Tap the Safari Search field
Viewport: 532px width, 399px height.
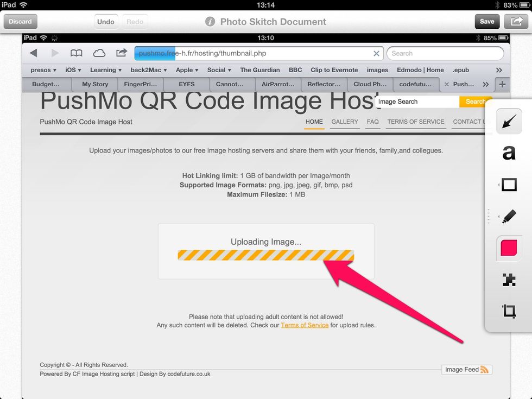445,53
